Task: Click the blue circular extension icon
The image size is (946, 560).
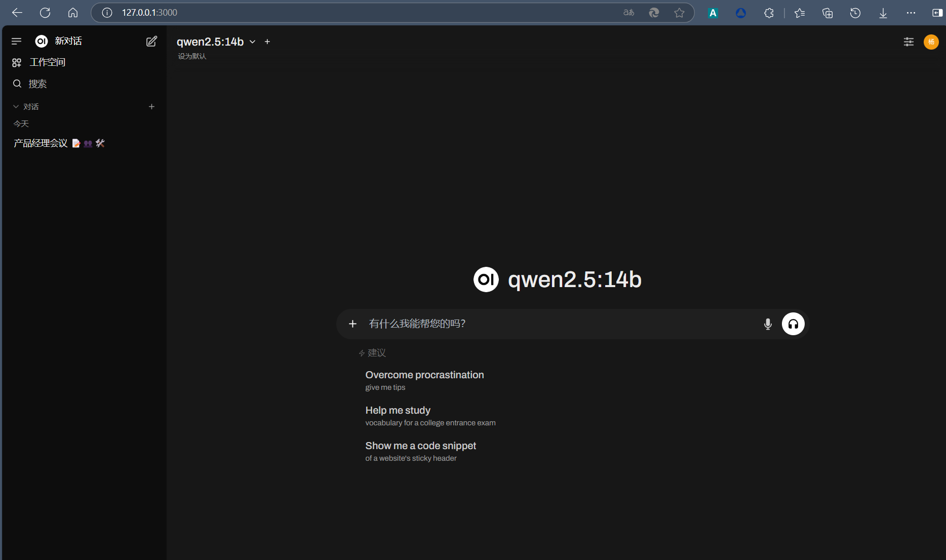Action: (x=741, y=13)
